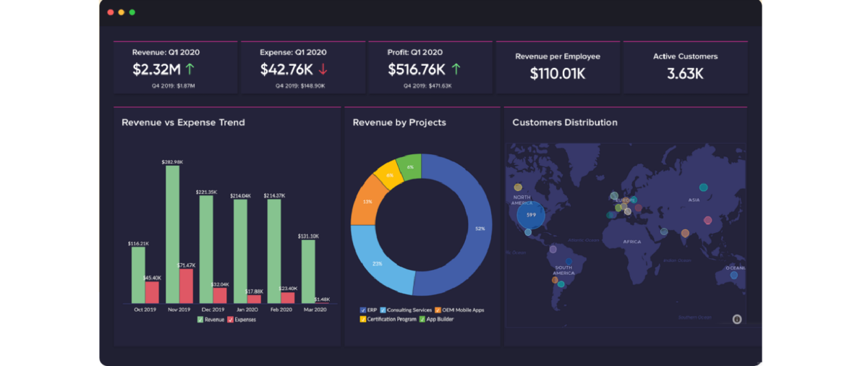The image size is (868, 366).
Task: Toggle the OEM Mobile Apps legend checkbox
Action: click(438, 310)
